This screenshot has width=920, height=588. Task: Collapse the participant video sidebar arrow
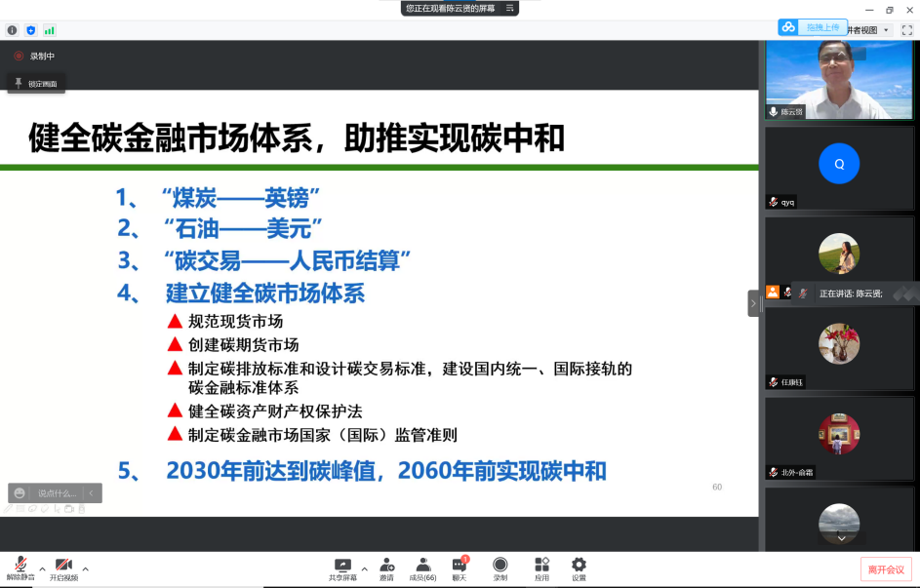tap(753, 304)
